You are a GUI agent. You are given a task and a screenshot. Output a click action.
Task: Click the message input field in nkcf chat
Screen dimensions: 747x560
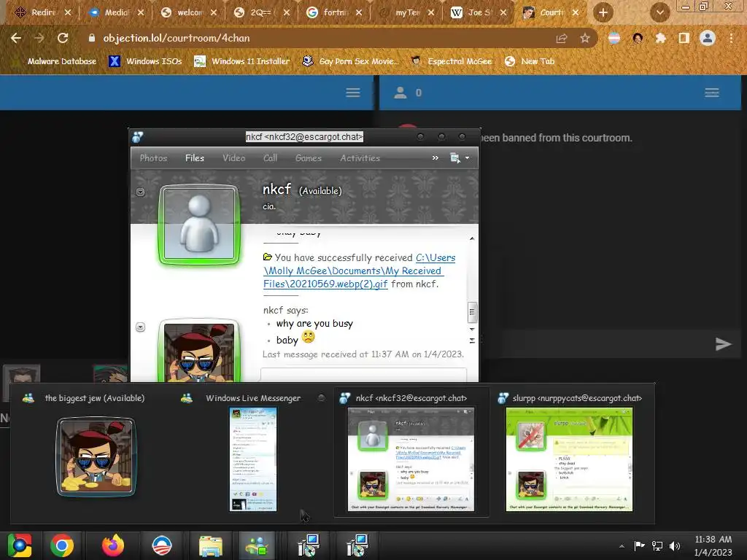[x=363, y=375]
